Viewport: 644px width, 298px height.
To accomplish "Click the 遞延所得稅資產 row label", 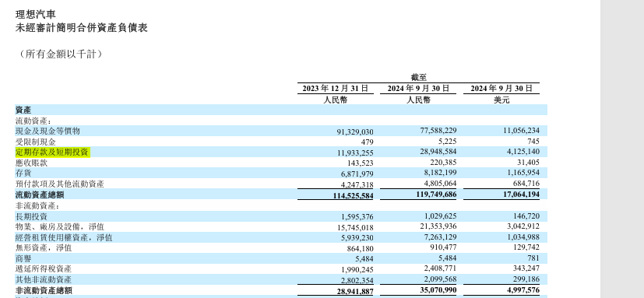I will [44, 269].
